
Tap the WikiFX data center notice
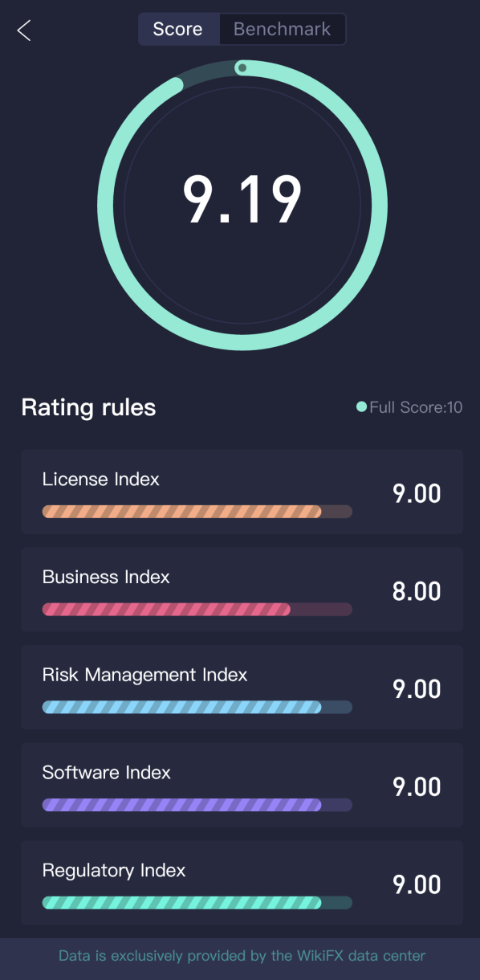coord(242,956)
